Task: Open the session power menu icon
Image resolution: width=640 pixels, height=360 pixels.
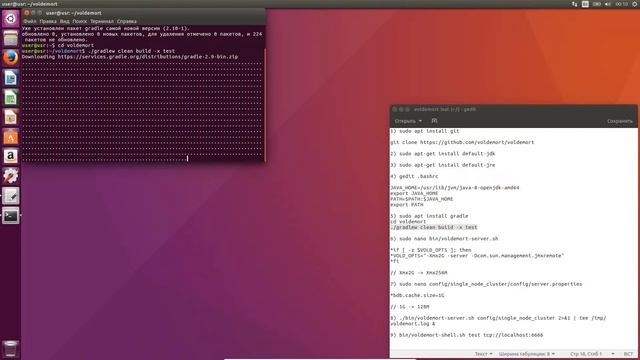Action: click(x=635, y=4)
